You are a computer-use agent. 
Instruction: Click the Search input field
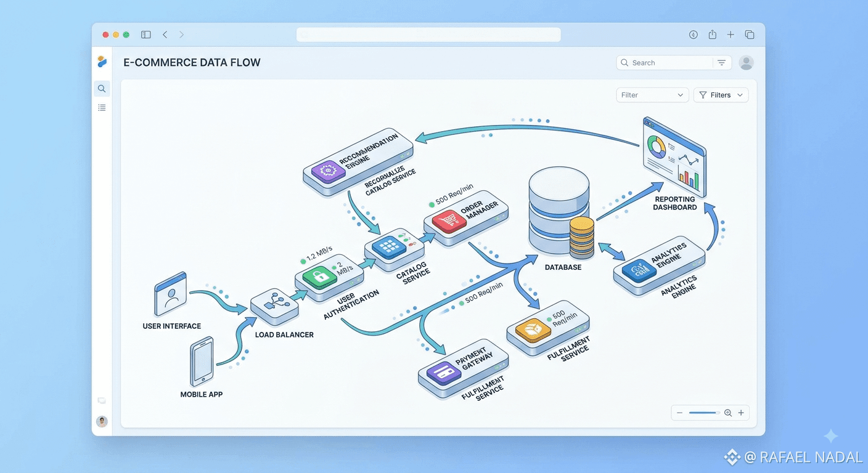665,63
